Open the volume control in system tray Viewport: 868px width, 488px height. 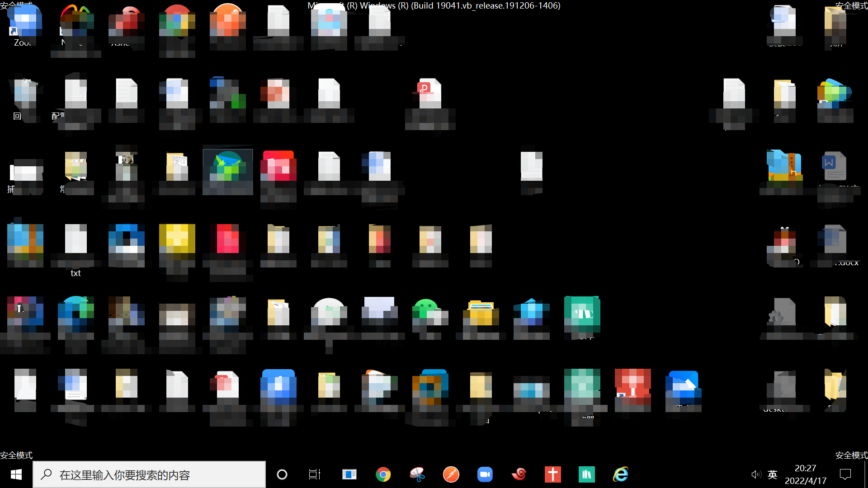pyautogui.click(x=756, y=474)
